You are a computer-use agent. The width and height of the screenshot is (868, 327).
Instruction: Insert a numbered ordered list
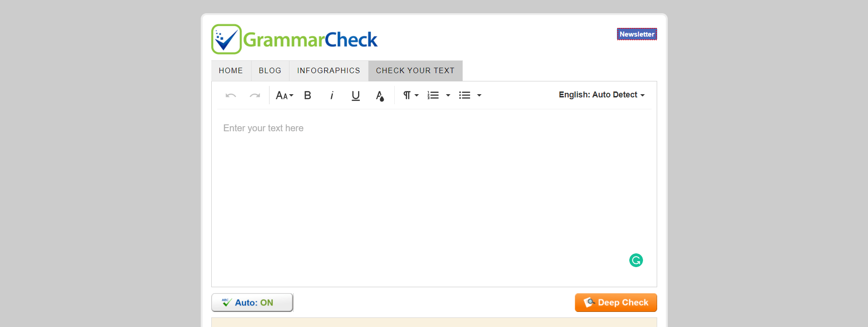(433, 95)
